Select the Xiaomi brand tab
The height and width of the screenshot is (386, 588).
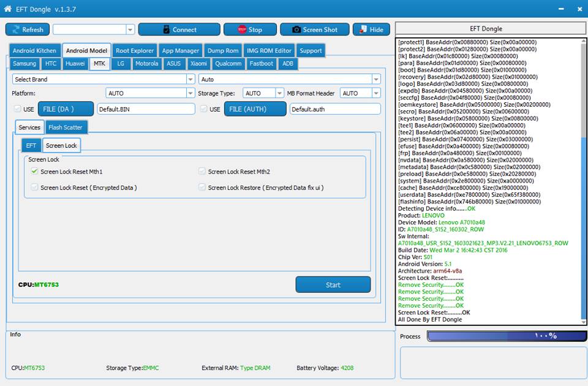pos(198,64)
